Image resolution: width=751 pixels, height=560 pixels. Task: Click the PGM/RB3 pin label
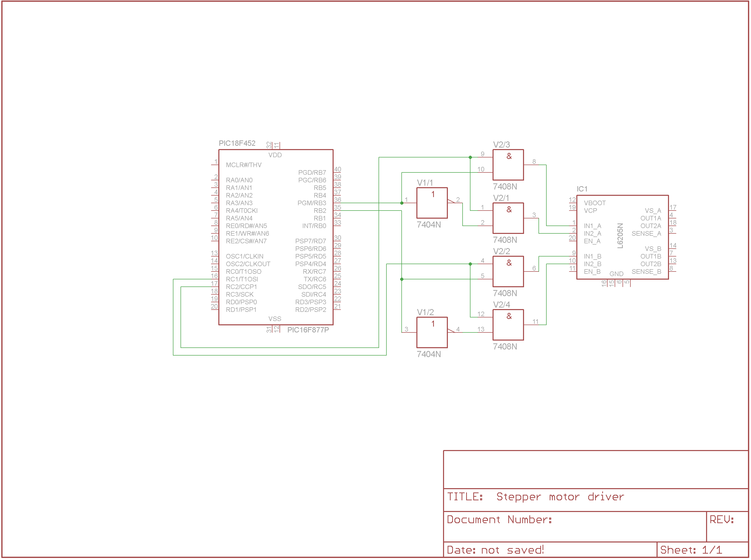point(312,203)
